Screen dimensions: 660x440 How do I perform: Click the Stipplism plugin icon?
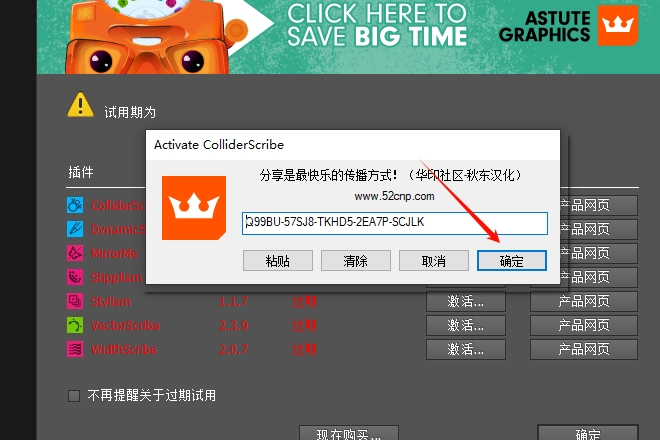(x=75, y=277)
